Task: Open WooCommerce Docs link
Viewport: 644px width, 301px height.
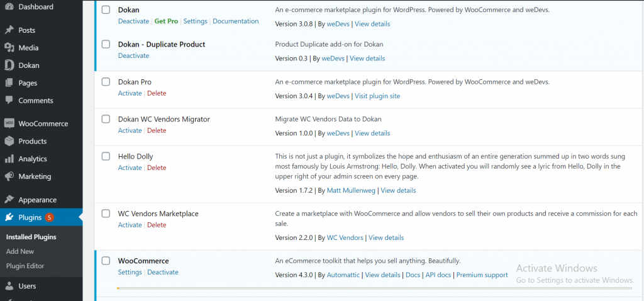Action: click(413, 275)
